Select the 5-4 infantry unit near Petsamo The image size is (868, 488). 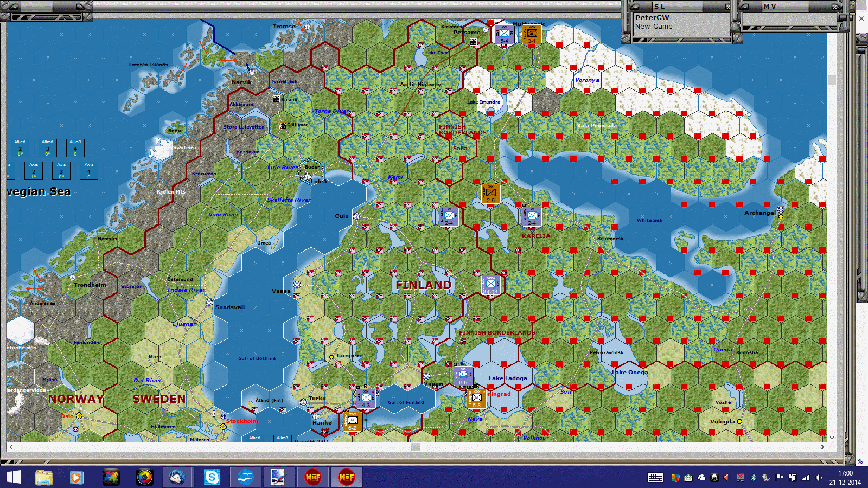click(x=504, y=35)
